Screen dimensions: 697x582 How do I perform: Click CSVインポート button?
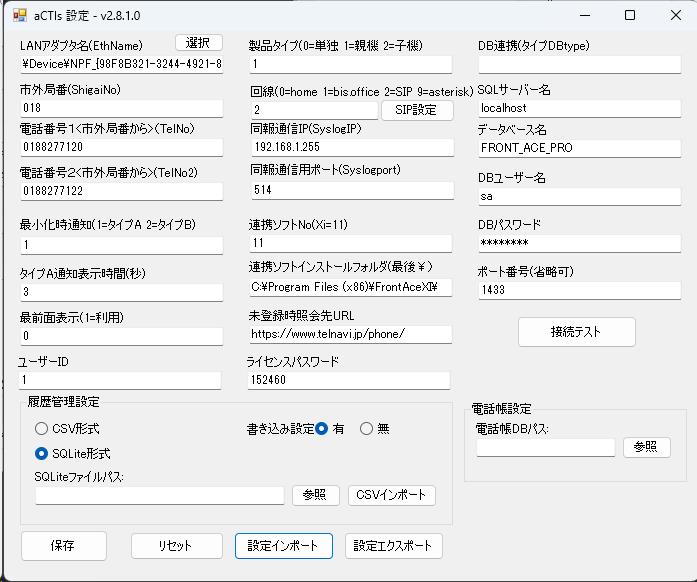point(392,495)
